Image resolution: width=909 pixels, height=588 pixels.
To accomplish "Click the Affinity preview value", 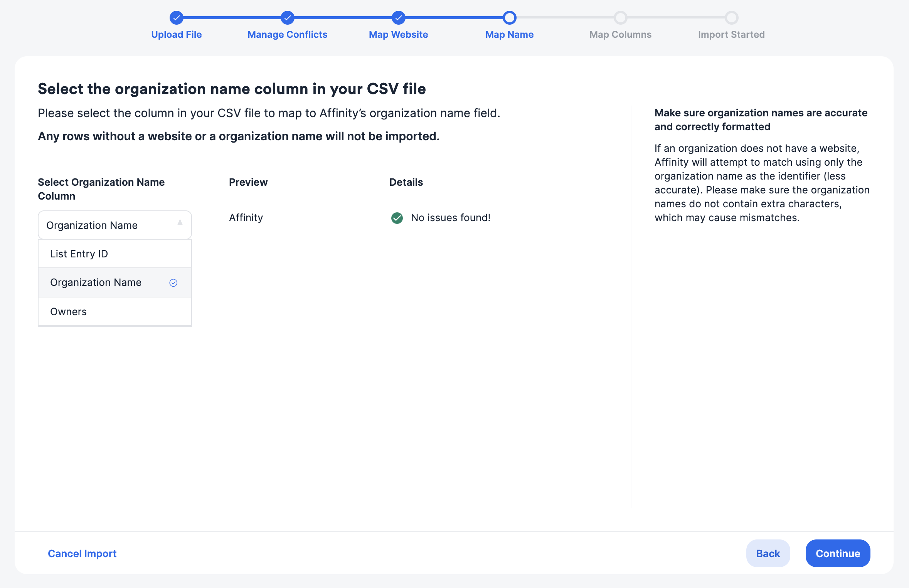I will point(246,218).
